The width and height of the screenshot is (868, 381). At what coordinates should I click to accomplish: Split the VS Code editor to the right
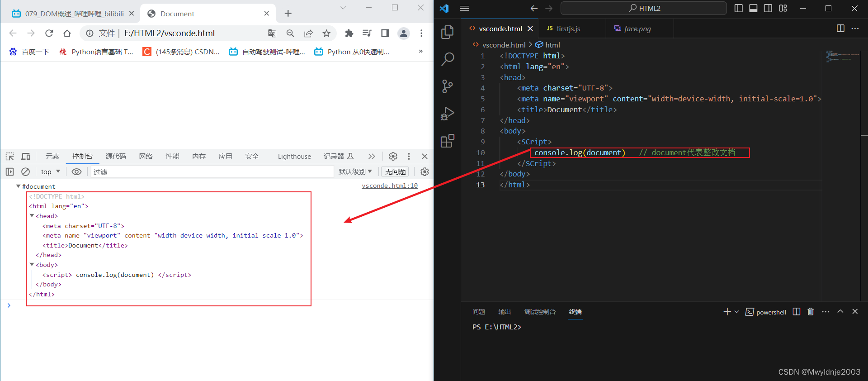[x=840, y=28]
